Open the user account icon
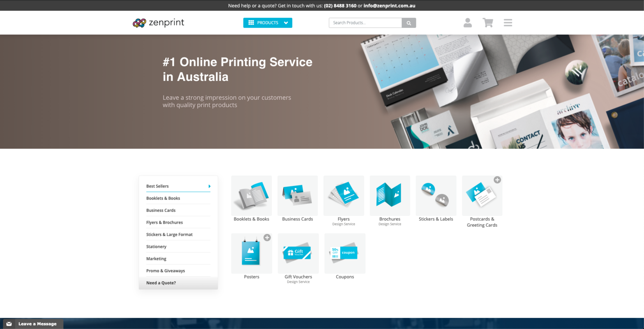This screenshot has width=644, height=329. [467, 23]
